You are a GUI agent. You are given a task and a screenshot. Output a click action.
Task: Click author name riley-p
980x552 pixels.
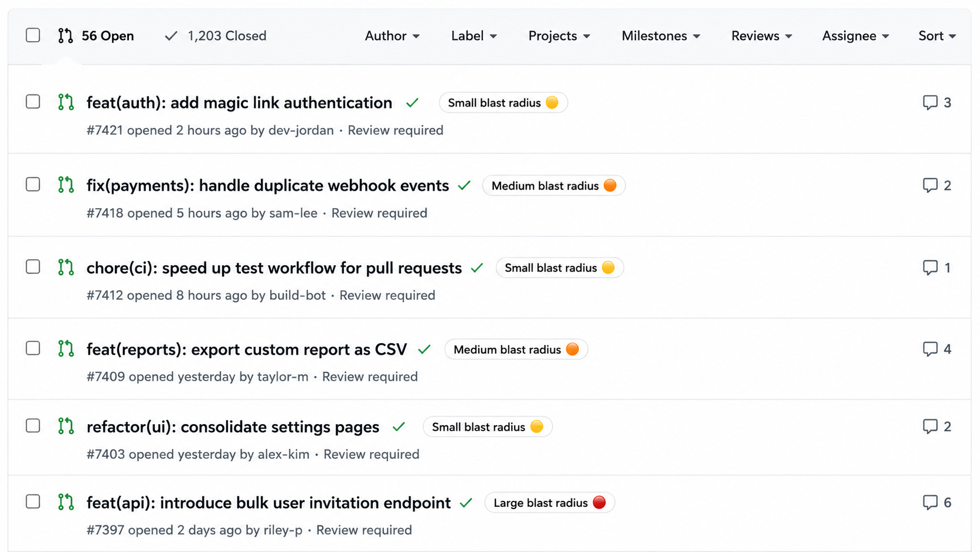click(283, 530)
